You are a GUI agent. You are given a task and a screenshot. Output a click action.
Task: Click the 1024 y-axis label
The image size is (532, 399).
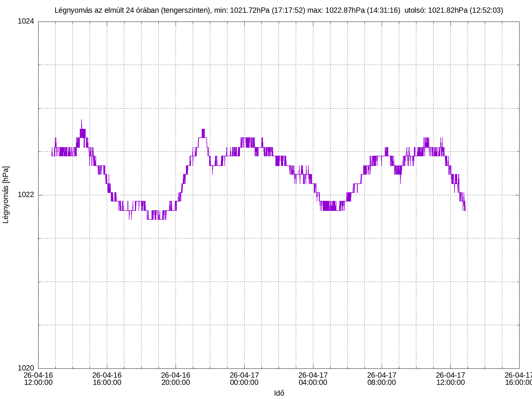point(26,21)
